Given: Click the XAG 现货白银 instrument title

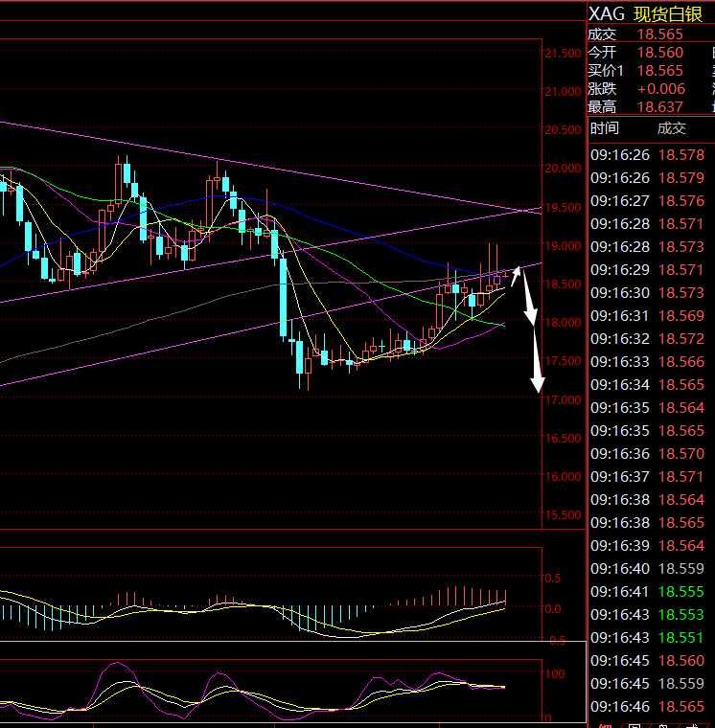Looking at the screenshot, I should (645, 14).
